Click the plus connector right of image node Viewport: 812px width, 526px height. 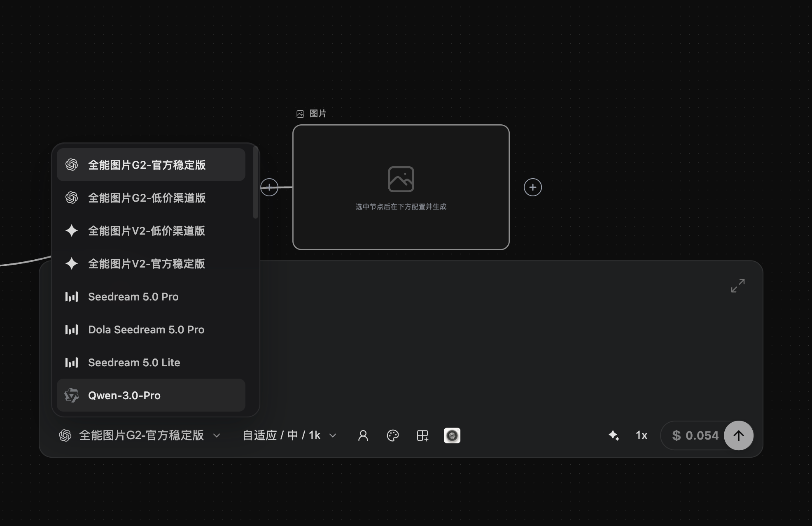pos(533,187)
